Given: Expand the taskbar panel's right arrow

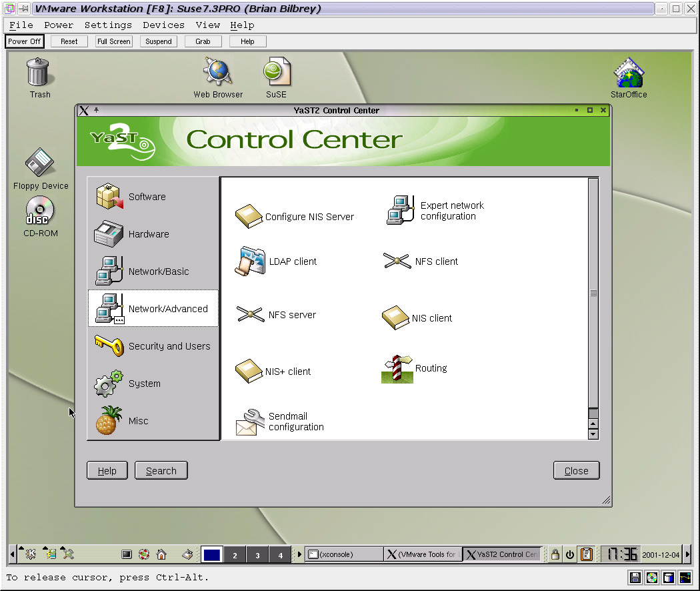Looking at the screenshot, I should pos(688,554).
